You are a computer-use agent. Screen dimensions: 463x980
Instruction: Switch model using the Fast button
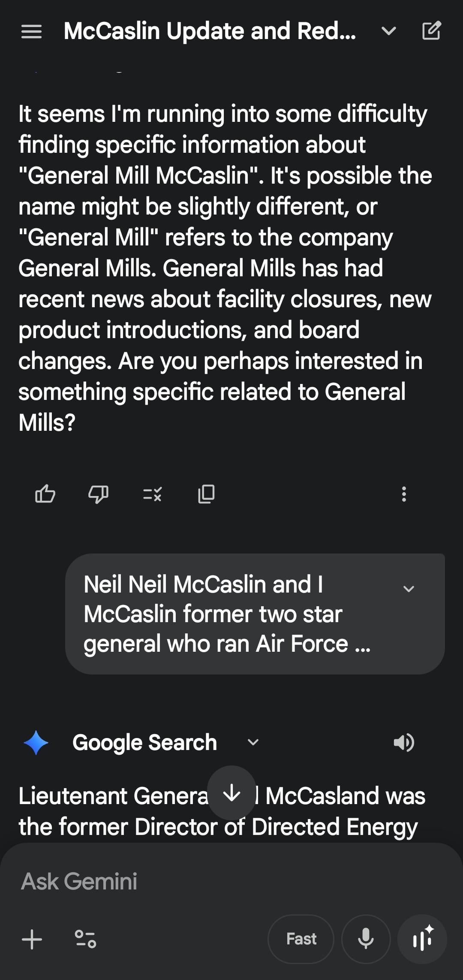click(x=301, y=939)
